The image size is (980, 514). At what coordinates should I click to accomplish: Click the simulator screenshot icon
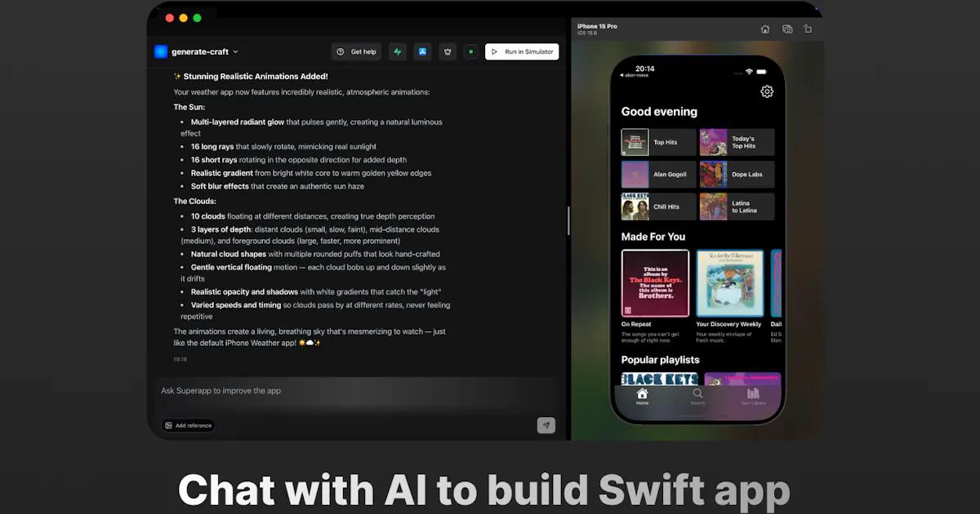pos(787,29)
